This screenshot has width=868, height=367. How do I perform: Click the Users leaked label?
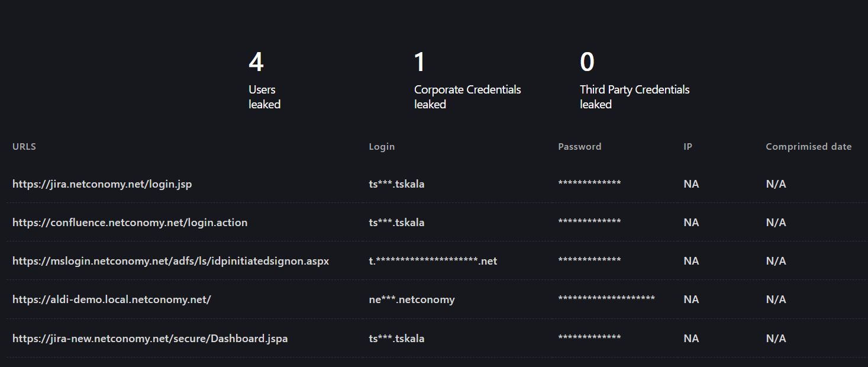pyautogui.click(x=264, y=97)
